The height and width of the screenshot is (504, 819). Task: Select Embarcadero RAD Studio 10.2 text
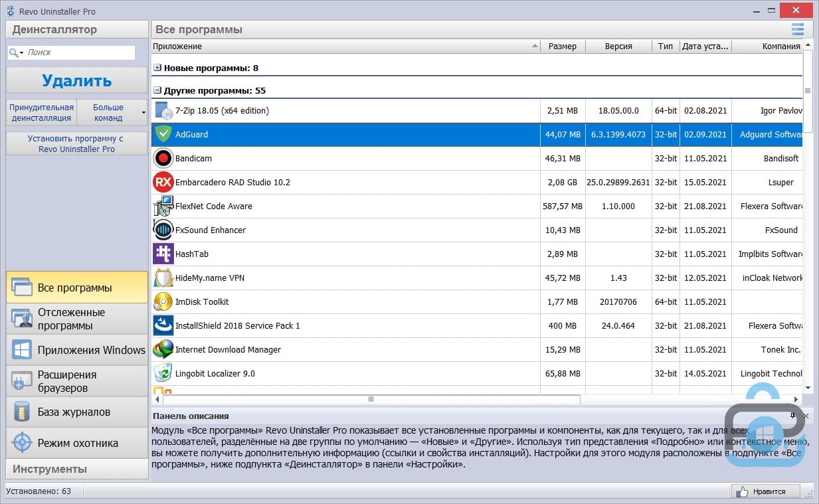pyautogui.click(x=232, y=182)
